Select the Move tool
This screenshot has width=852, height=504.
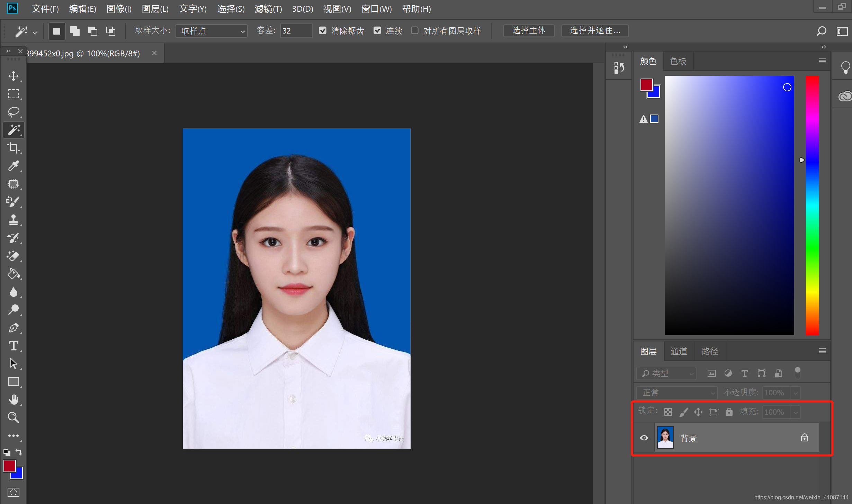pyautogui.click(x=14, y=76)
